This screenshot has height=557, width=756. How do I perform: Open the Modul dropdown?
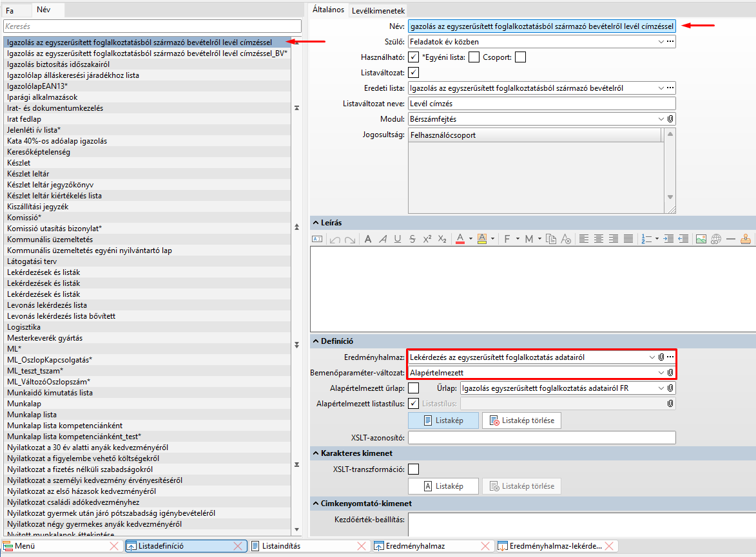pos(661,119)
